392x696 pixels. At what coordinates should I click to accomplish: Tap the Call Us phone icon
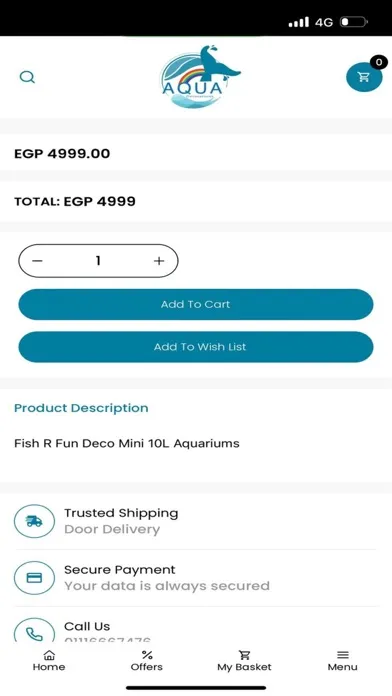[35, 630]
